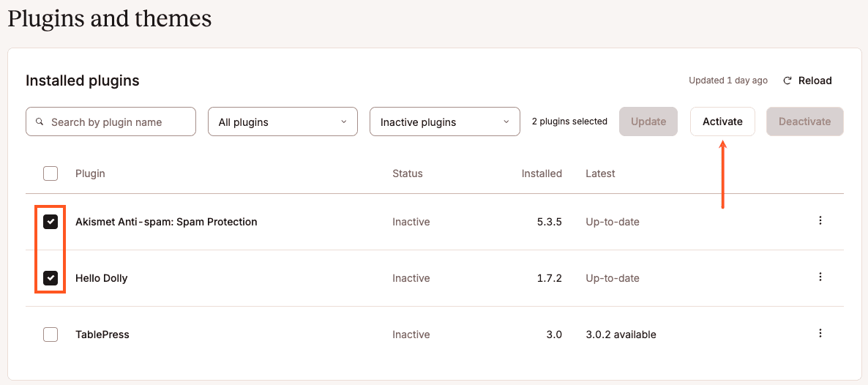Focus the Search by plugin name field
Screen dimensions: 868x385
111,122
